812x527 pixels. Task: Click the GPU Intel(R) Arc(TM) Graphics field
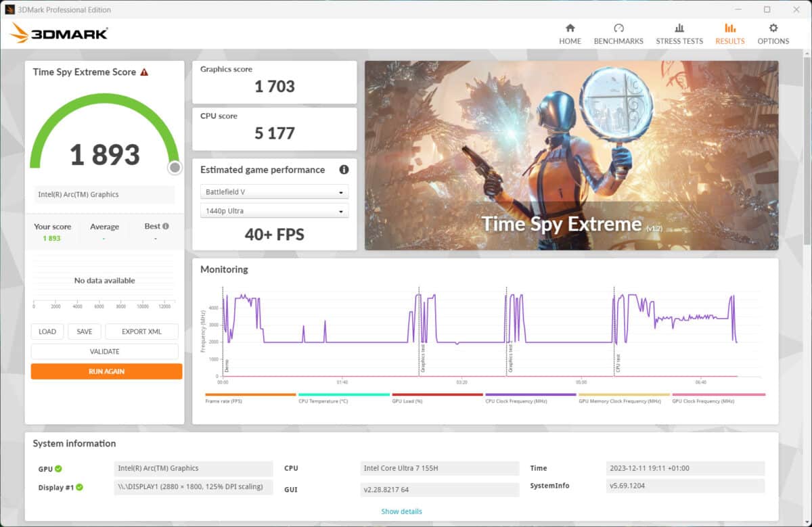[194, 468]
